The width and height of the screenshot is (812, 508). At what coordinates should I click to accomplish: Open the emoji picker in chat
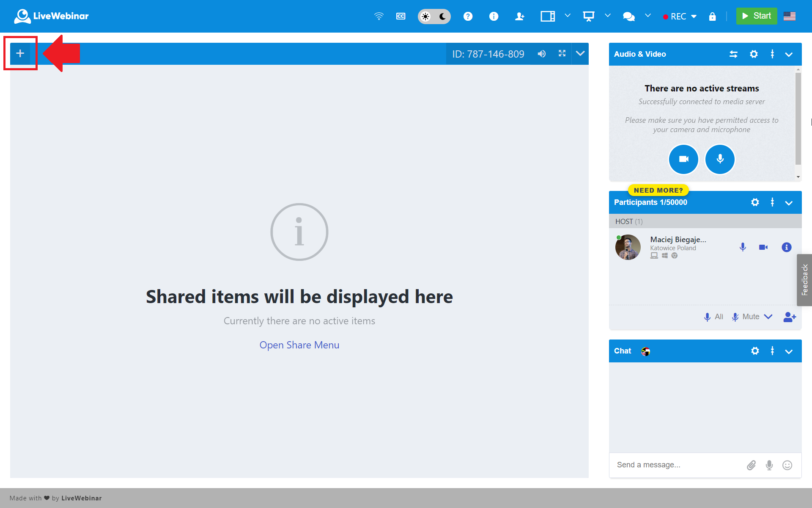point(787,465)
